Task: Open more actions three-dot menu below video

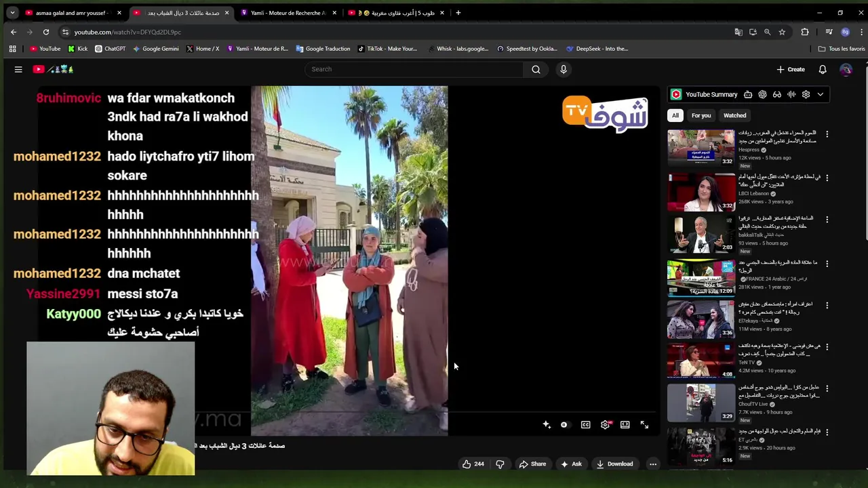Action: 652,464
